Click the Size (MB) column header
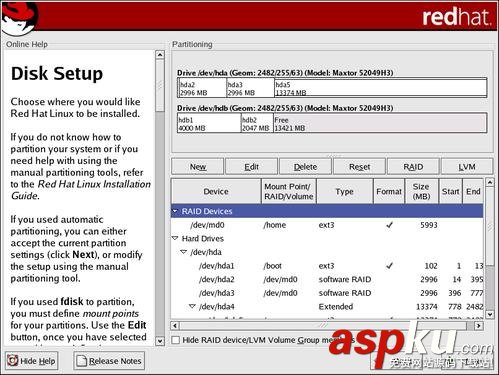Screen dimensions: 499x375 tap(421, 191)
